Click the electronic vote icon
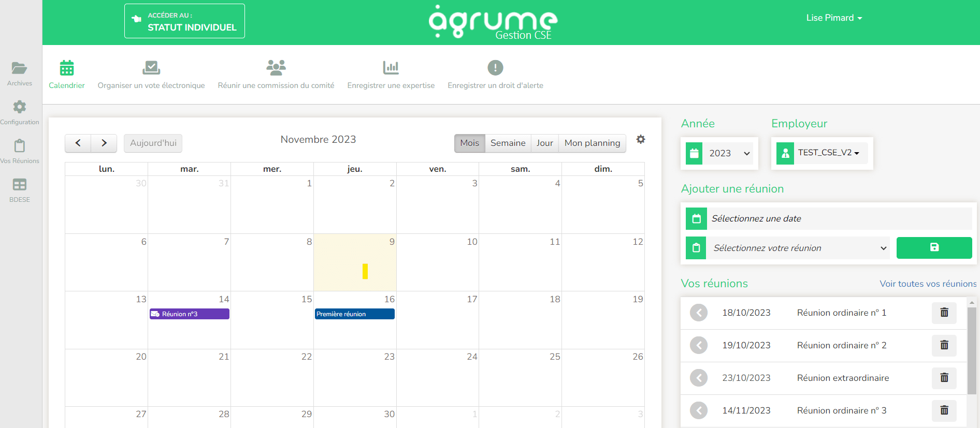 pyautogui.click(x=151, y=68)
